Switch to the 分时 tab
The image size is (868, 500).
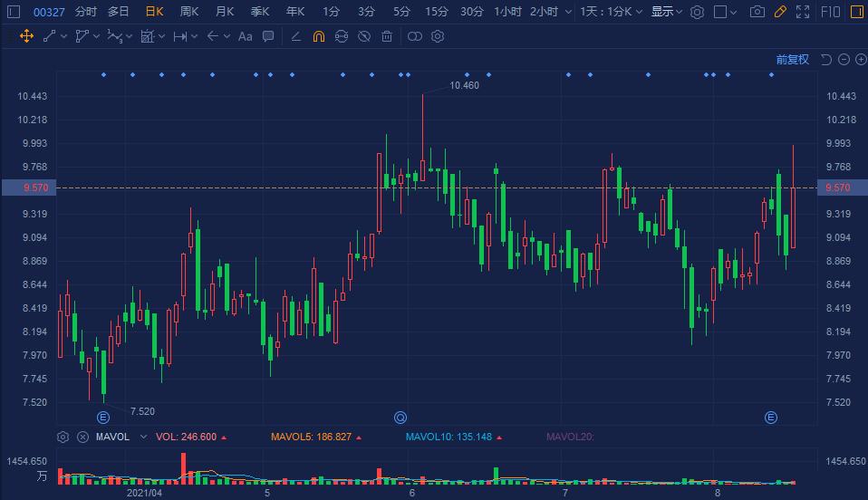tap(86, 12)
